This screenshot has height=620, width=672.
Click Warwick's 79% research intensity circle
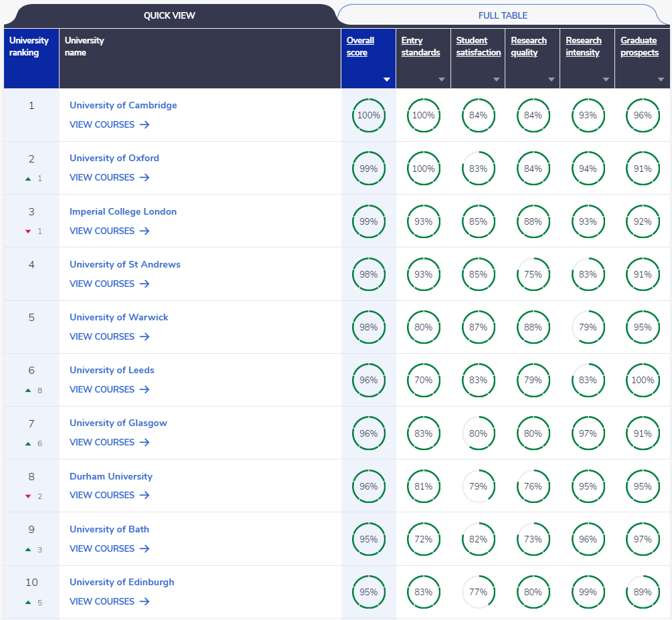[588, 327]
